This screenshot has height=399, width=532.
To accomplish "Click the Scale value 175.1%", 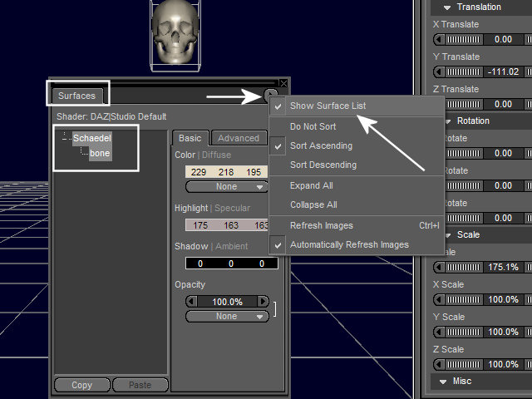I will click(x=503, y=268).
